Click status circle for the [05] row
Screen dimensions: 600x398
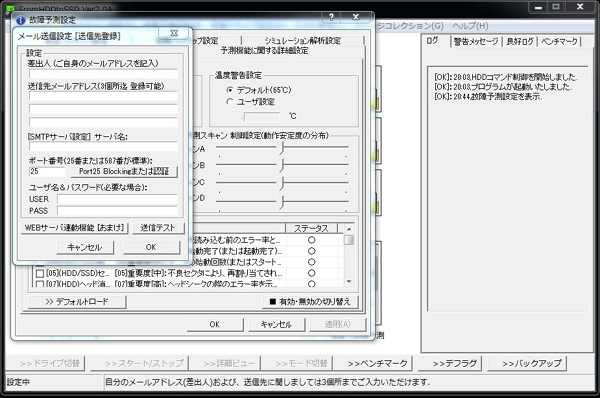tap(311, 273)
